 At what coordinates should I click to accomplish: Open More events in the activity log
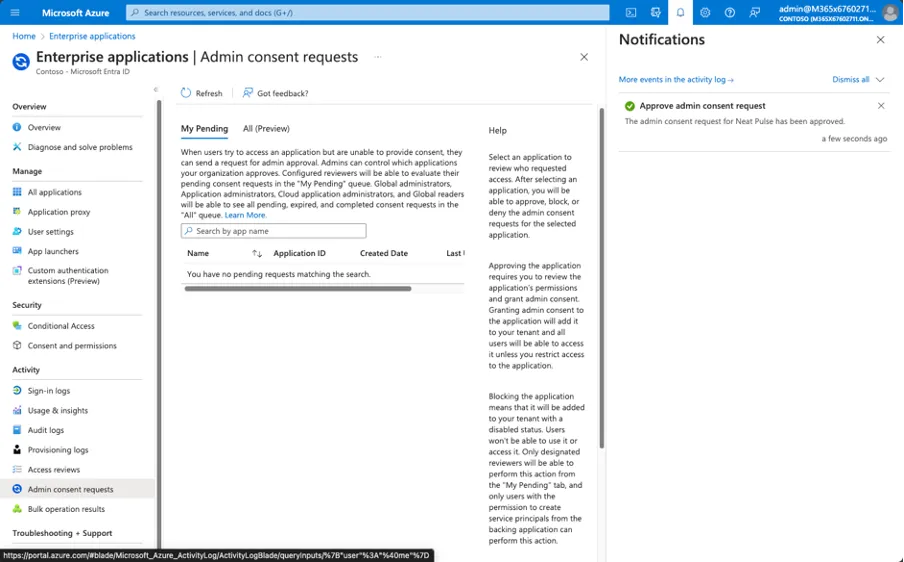676,80
